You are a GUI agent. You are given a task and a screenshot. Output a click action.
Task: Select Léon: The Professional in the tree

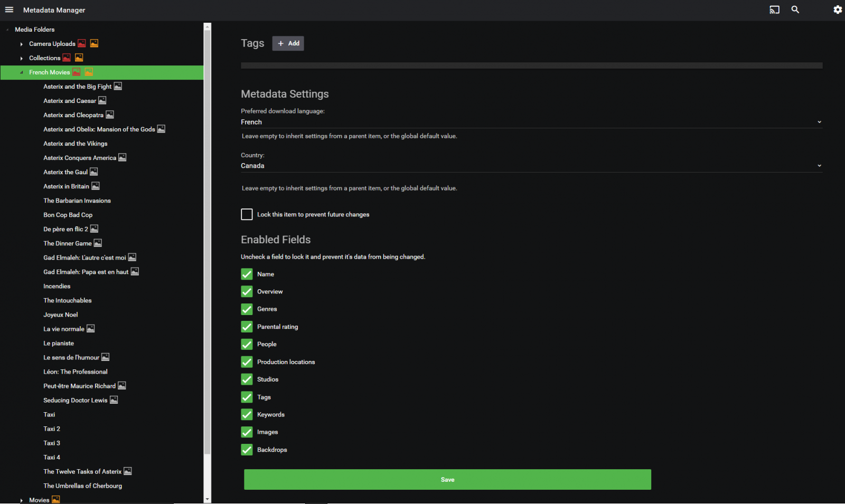click(76, 372)
